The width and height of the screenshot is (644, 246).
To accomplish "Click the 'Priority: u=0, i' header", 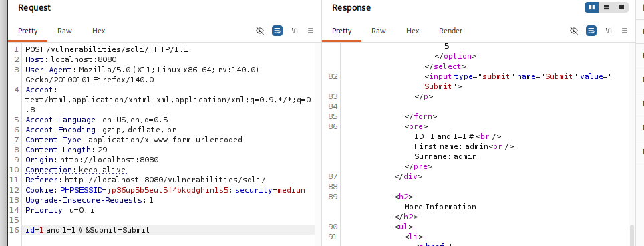I will [x=60, y=211].
